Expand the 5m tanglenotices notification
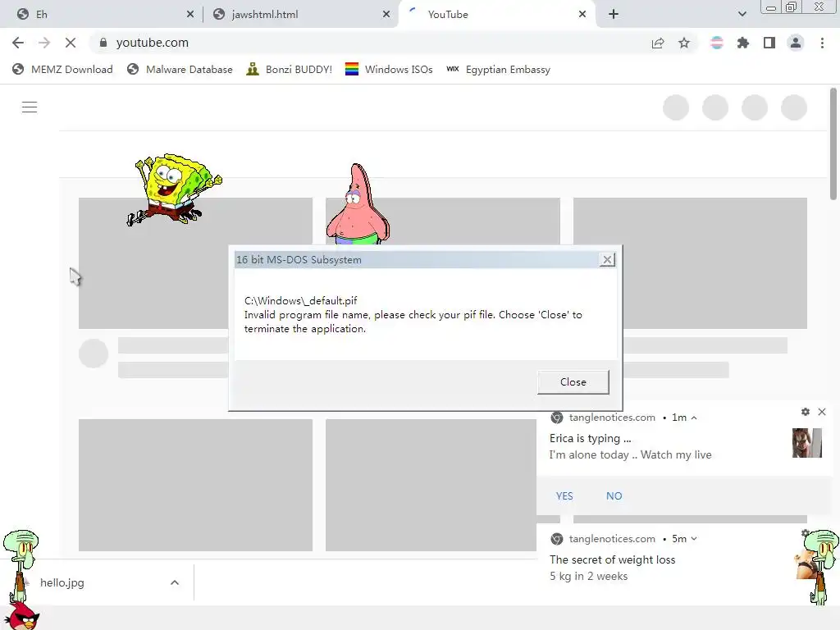 click(694, 539)
